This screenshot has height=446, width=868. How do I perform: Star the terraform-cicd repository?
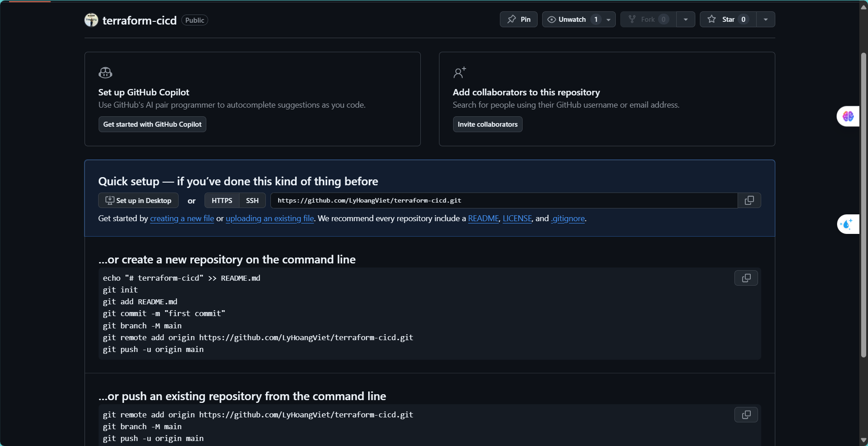(728, 20)
